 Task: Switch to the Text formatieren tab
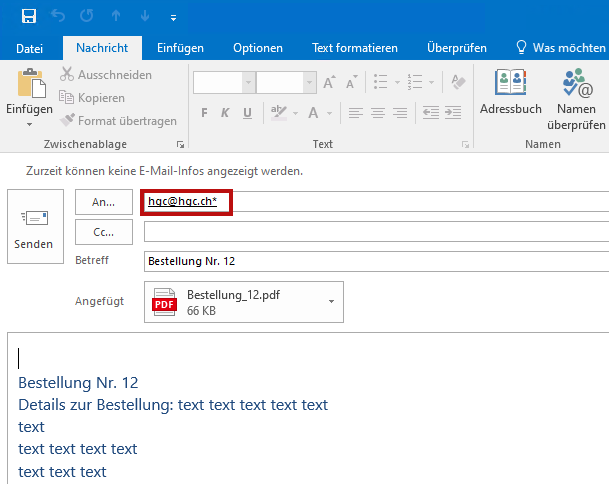tap(355, 48)
